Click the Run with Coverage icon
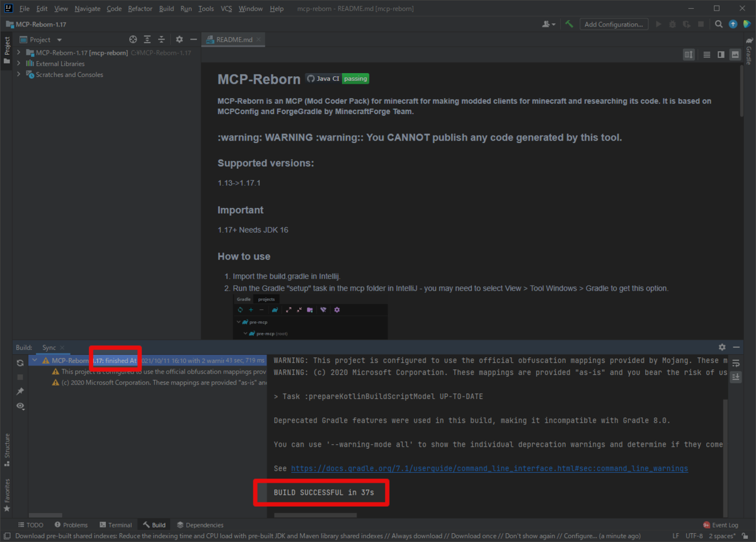The height and width of the screenshot is (542, 756). click(x=687, y=24)
